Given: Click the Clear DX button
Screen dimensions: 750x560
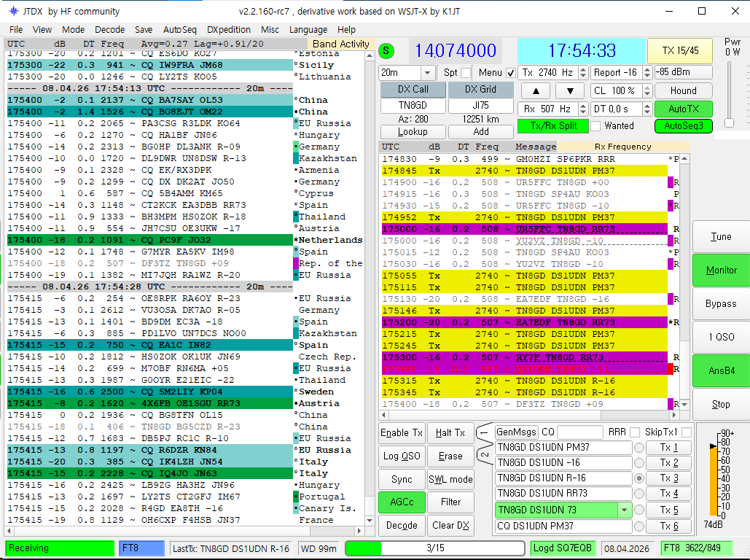Looking at the screenshot, I should point(450,526).
